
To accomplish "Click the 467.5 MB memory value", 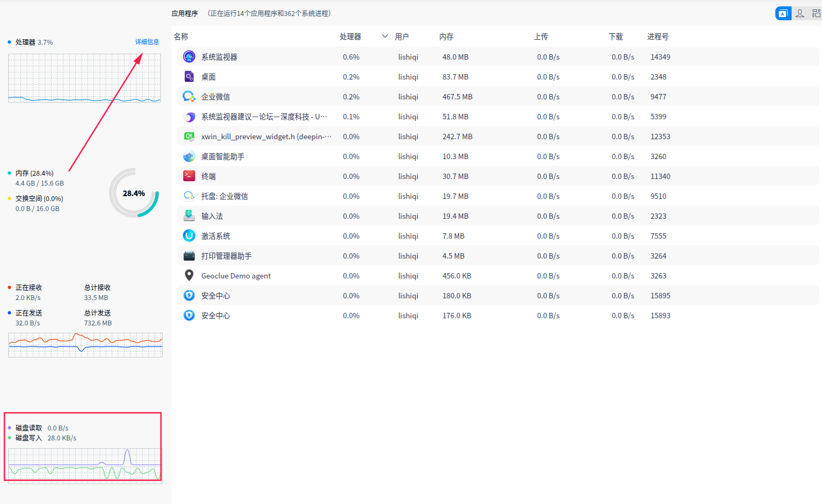I will tap(457, 97).
